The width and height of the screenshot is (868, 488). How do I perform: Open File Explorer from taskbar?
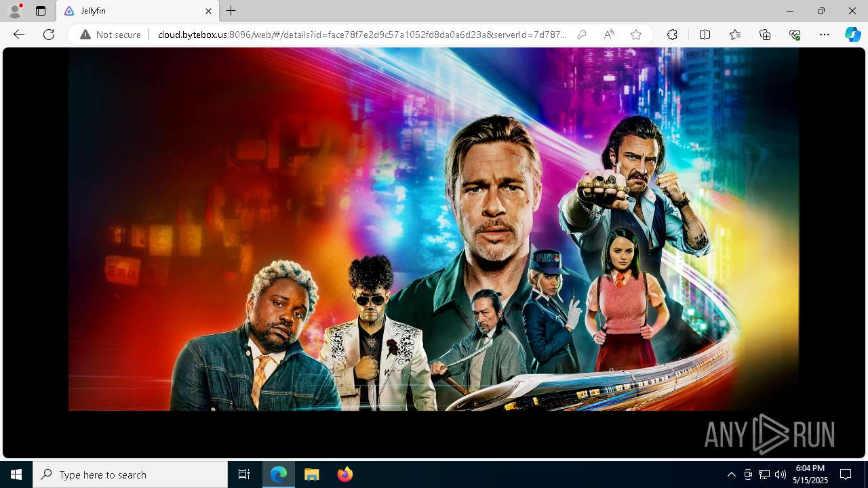pos(312,474)
